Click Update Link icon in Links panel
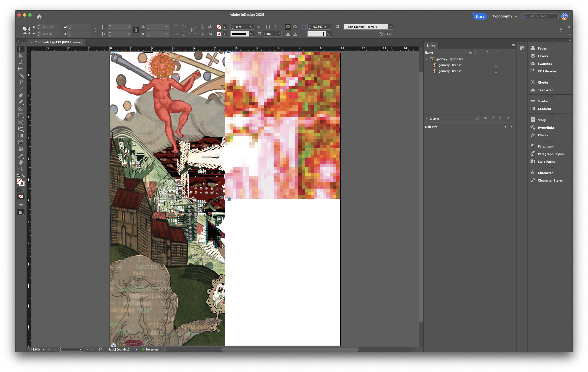 point(501,118)
